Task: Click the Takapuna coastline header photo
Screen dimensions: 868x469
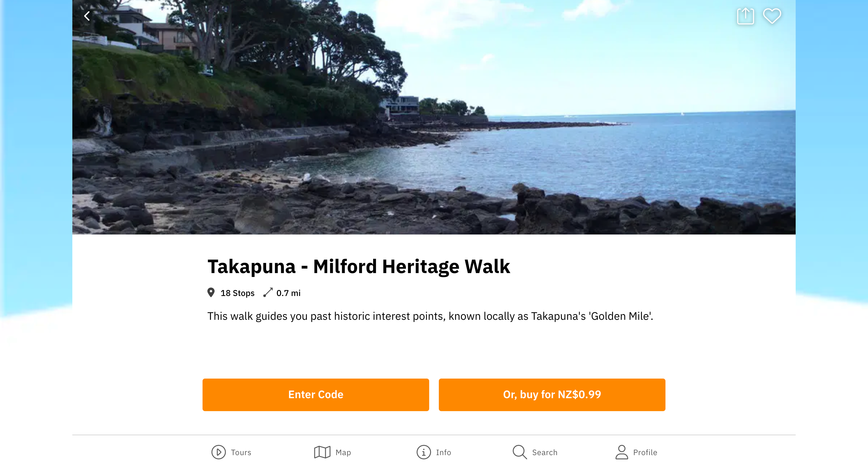Action: click(x=434, y=117)
